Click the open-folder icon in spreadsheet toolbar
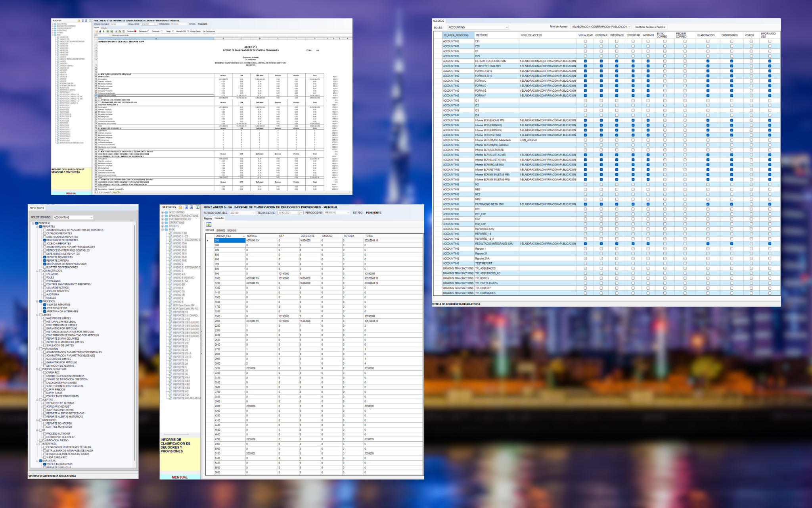Viewport: 812px width, 508px height. point(96,31)
